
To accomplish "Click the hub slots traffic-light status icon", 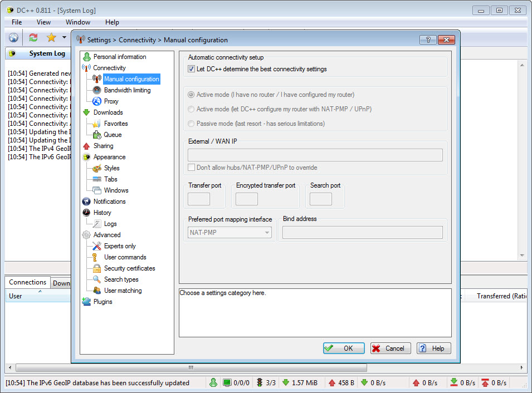I will (260, 382).
